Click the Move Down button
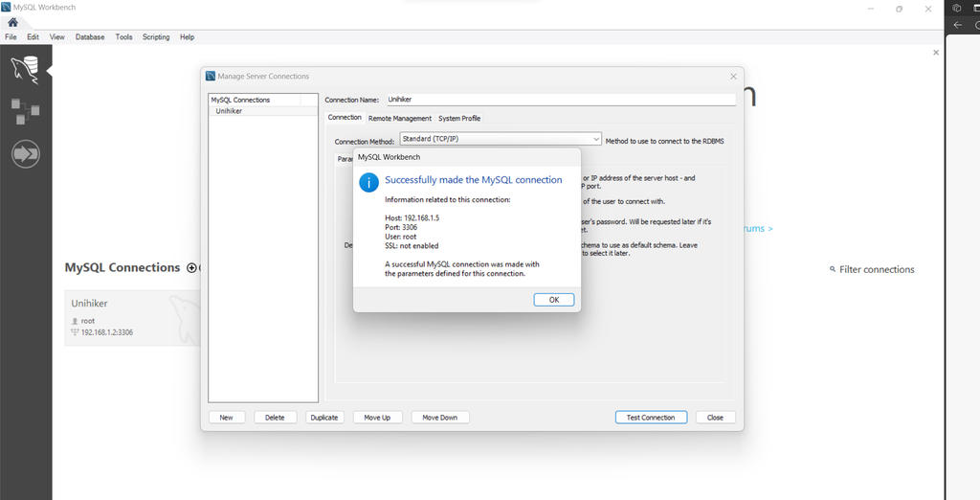 pyautogui.click(x=440, y=418)
